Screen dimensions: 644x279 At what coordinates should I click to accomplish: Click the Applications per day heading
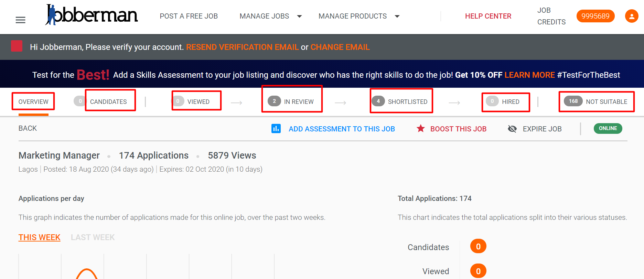tap(51, 198)
